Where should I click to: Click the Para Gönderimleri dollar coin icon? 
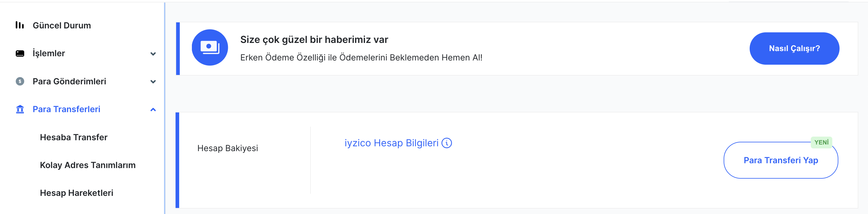click(20, 81)
